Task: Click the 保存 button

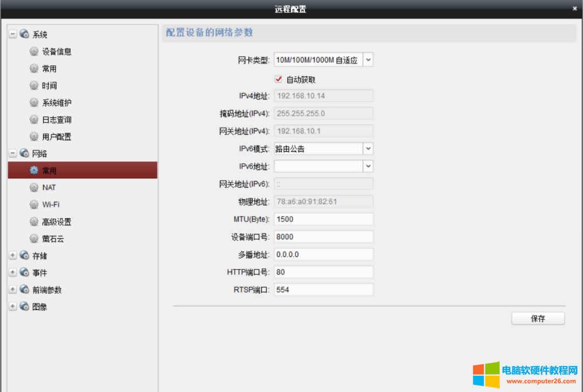Action: point(538,319)
